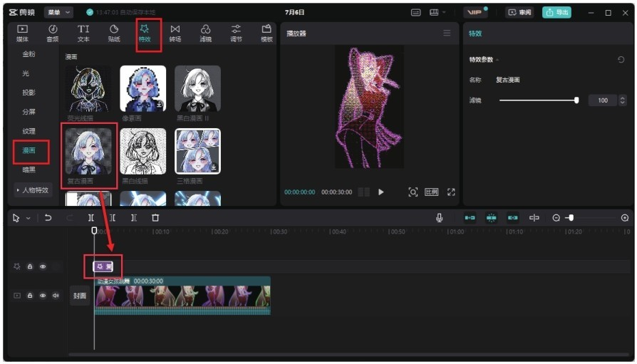Open the 媒体 media tab
637x364 pixels.
22,33
